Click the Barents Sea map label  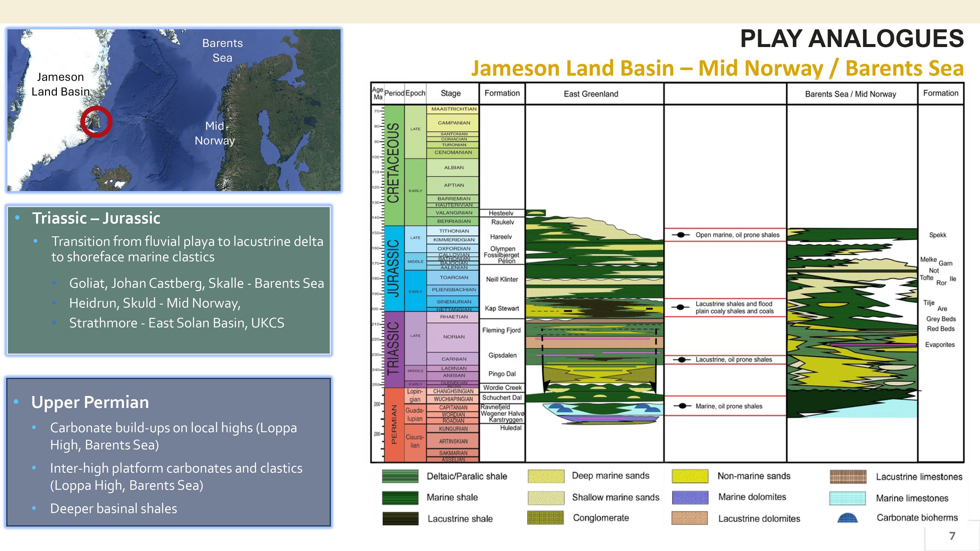222,50
